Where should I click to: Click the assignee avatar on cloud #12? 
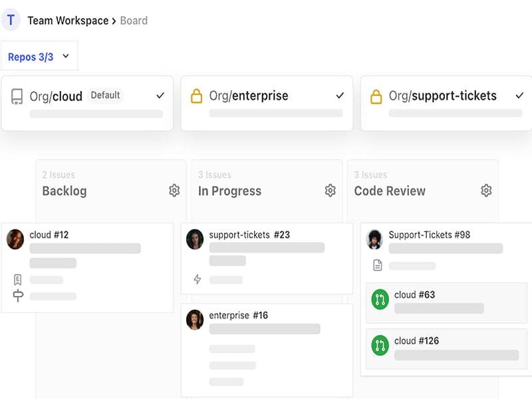15,239
